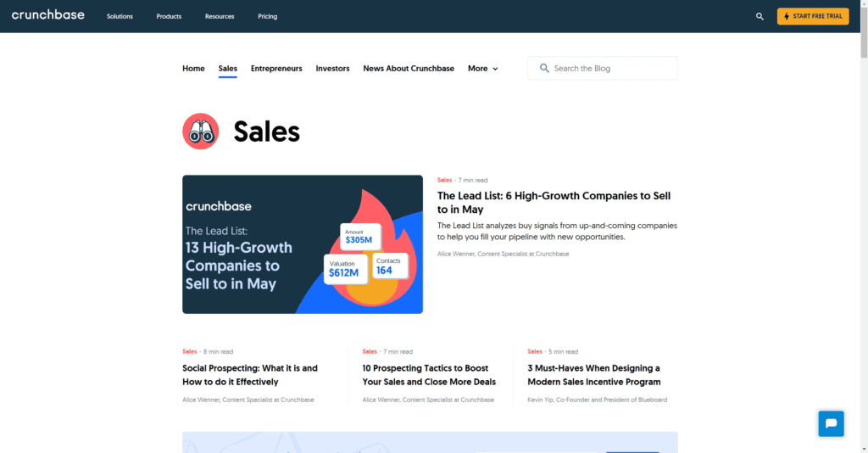Viewport: 868px width, 453px height.
Task: Click Sales tag above Lead List headline
Action: (x=444, y=180)
